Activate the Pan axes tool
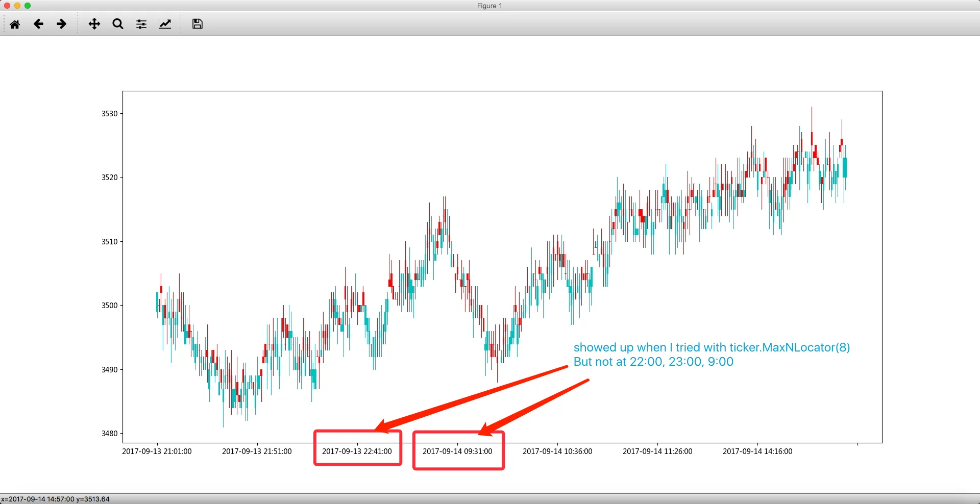Screen dimensions: 980x504 [x=94, y=24]
